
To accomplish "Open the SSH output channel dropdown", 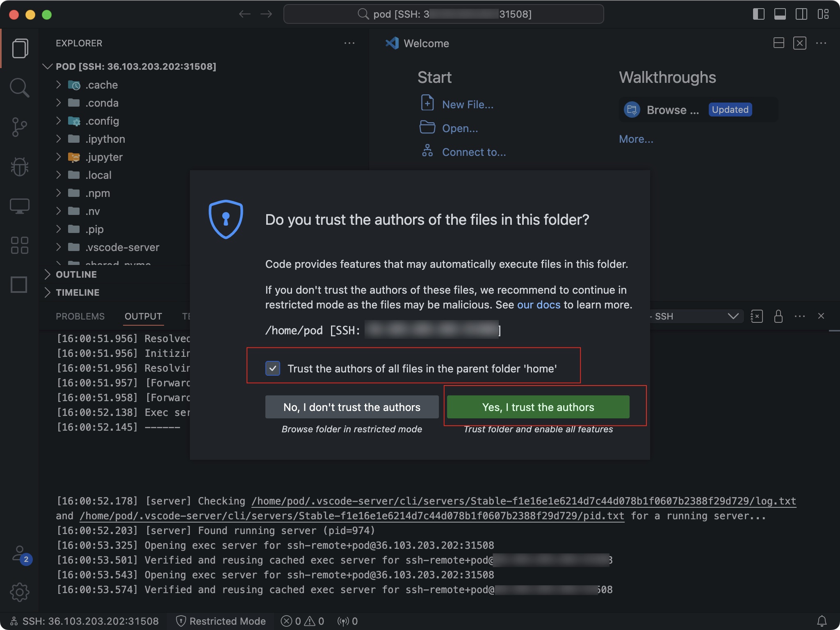I will [x=697, y=316].
